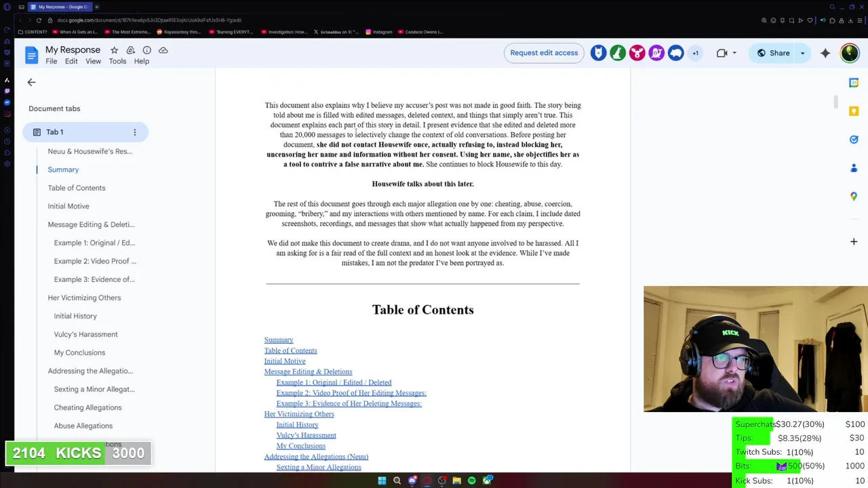
Task: Close the document tabs sidebar with back arrow
Action: [x=31, y=82]
